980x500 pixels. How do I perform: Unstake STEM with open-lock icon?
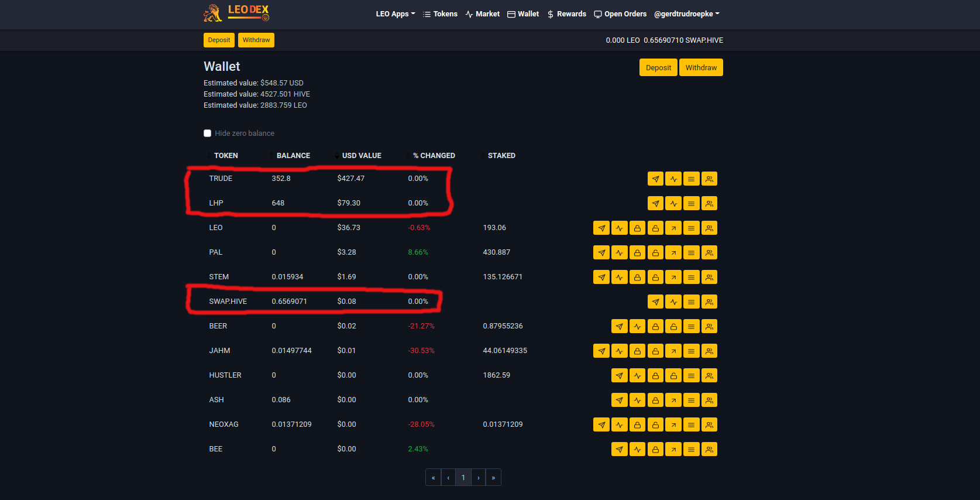pos(655,277)
